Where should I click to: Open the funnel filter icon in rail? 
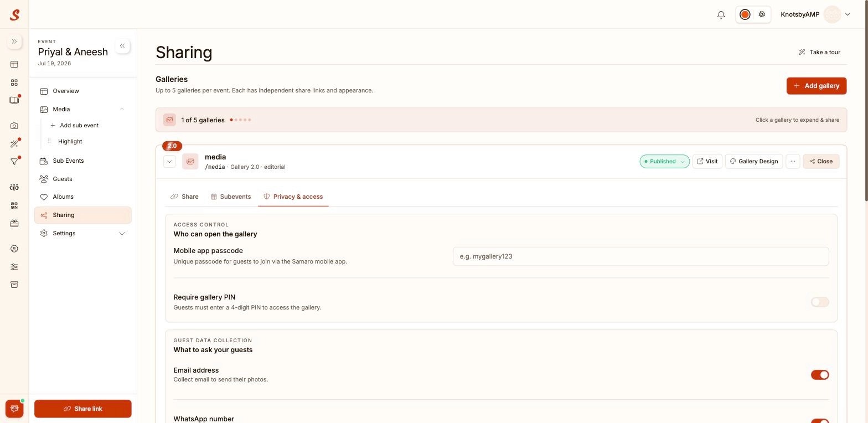click(14, 162)
